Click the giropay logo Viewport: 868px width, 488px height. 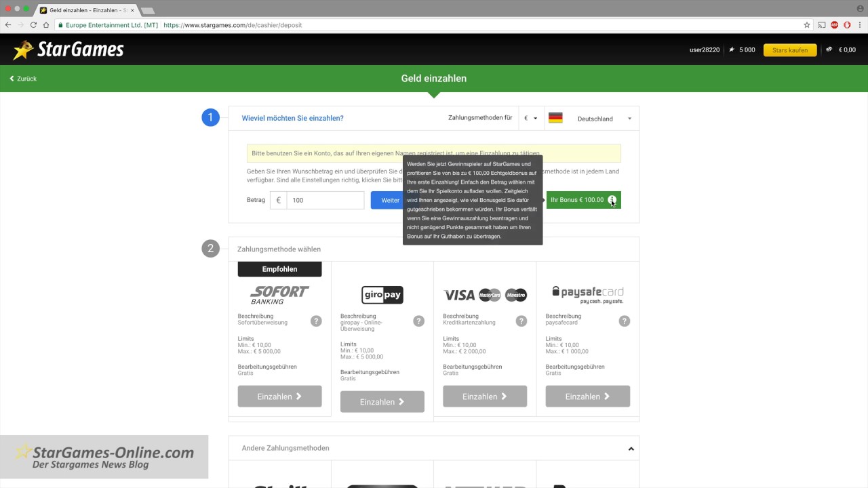pyautogui.click(x=382, y=295)
